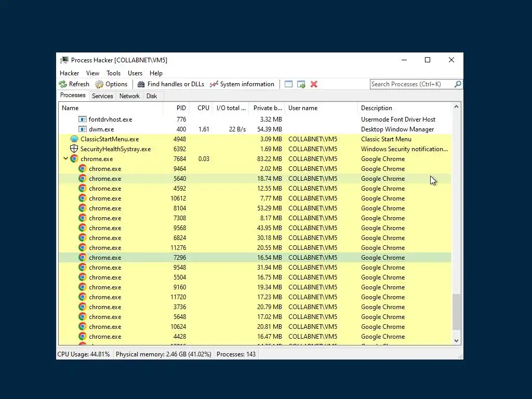Click Chrome icon of PID 10612

point(83,198)
